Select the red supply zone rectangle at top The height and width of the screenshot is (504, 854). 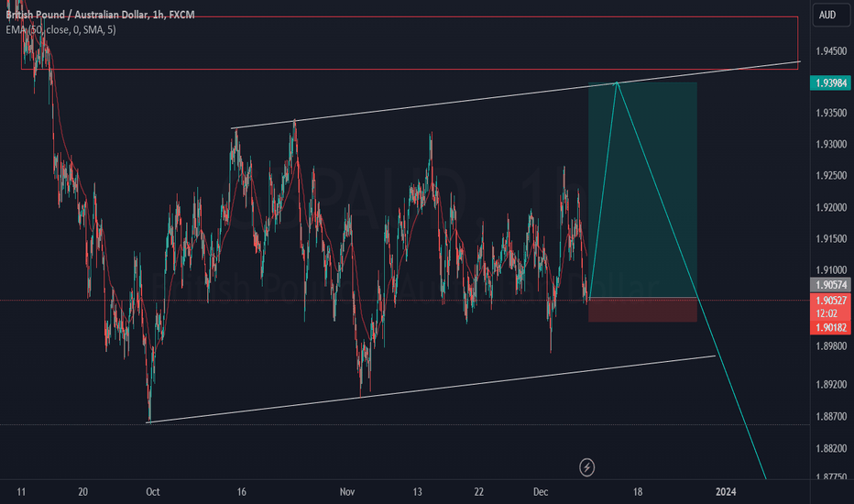click(410, 43)
